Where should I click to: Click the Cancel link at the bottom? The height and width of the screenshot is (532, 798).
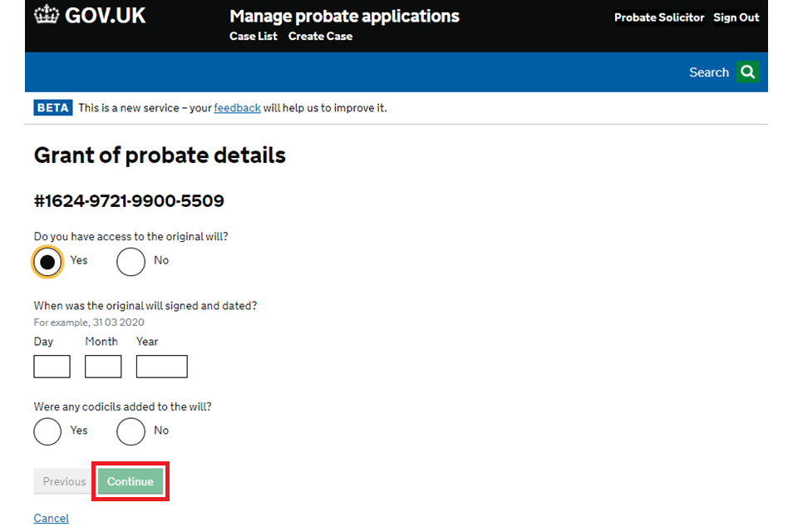point(51,518)
